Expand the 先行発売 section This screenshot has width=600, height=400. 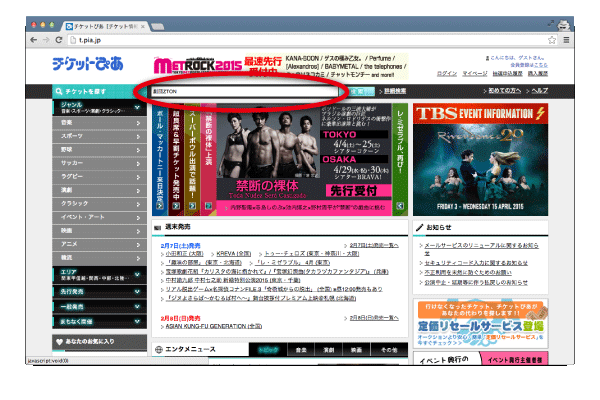(x=99, y=292)
